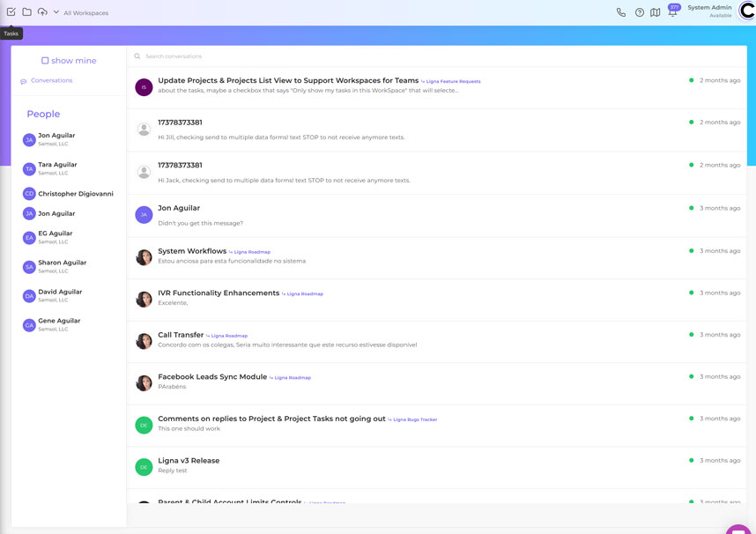Enable the 'show mine' checkbox
Screen dimensions: 756x534
45,61
